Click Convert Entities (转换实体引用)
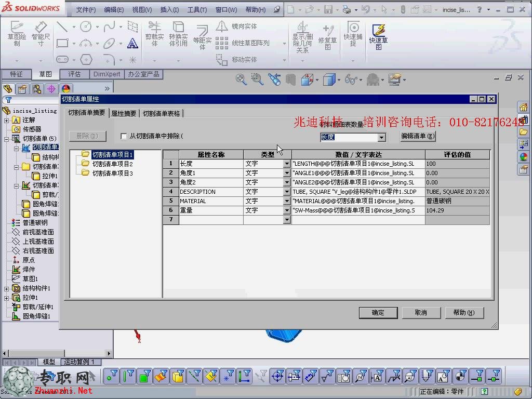Screen dimensions: 532x399 pos(179,34)
